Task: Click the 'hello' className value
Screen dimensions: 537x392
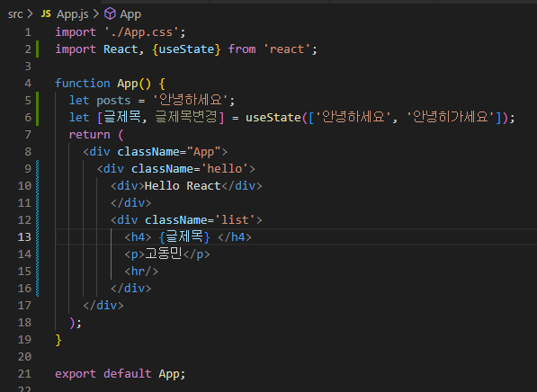Action: click(225, 169)
